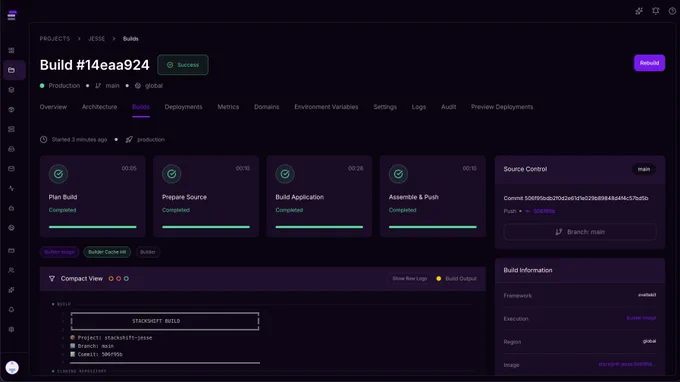This screenshot has width=680, height=382.
Task: Open the Audit tab
Action: (448, 107)
